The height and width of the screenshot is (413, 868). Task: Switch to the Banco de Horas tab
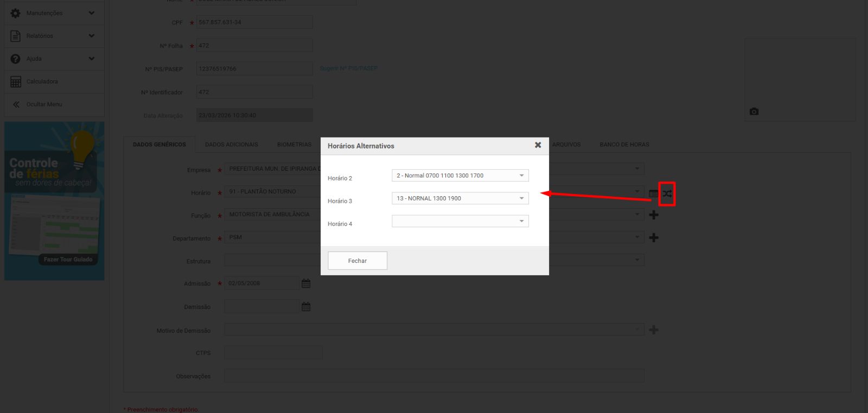(x=624, y=145)
